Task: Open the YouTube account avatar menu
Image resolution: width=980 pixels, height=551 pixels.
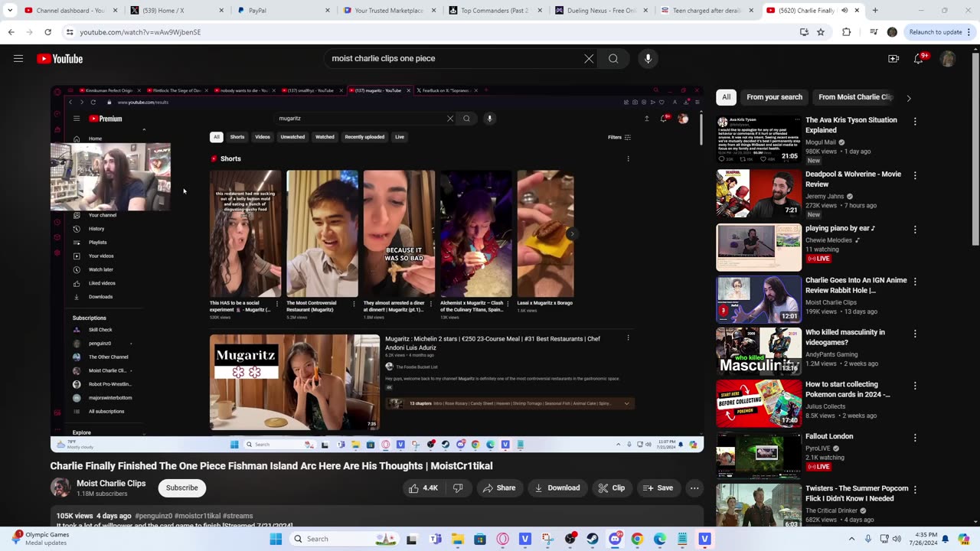Action: point(948,59)
